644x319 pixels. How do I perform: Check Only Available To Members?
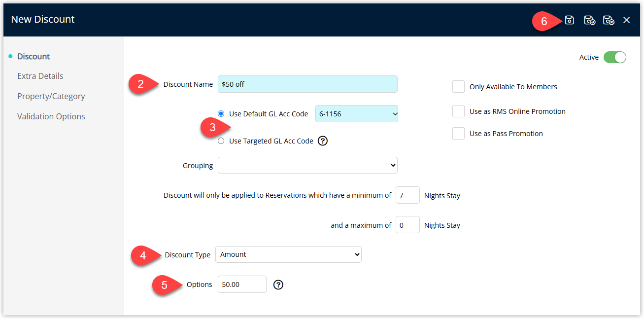459,87
